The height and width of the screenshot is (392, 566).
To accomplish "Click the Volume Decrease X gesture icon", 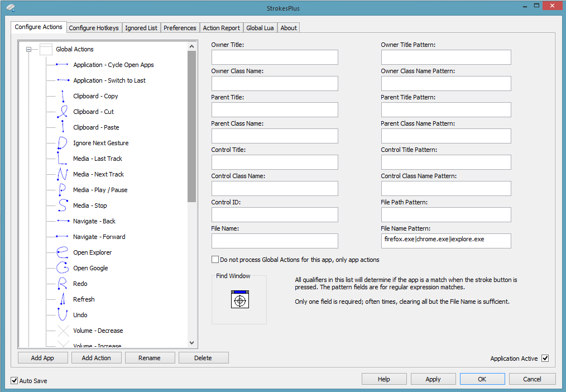I will click(x=63, y=331).
